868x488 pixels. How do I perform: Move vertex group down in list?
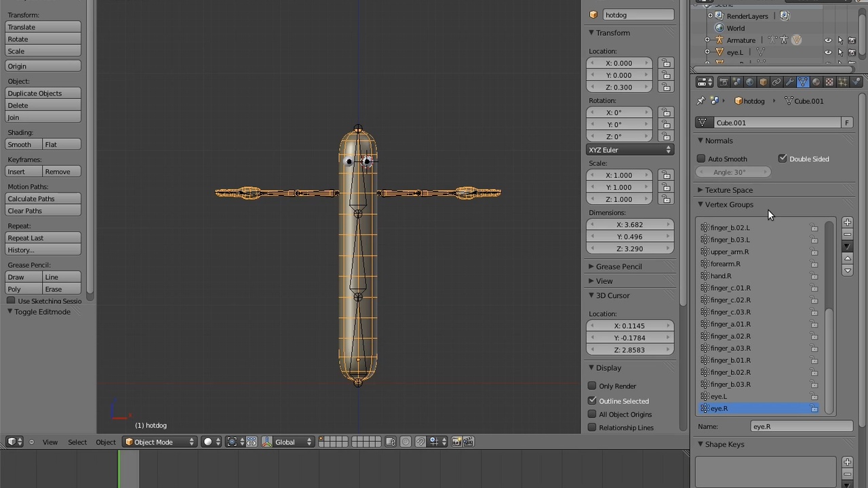pos(847,270)
